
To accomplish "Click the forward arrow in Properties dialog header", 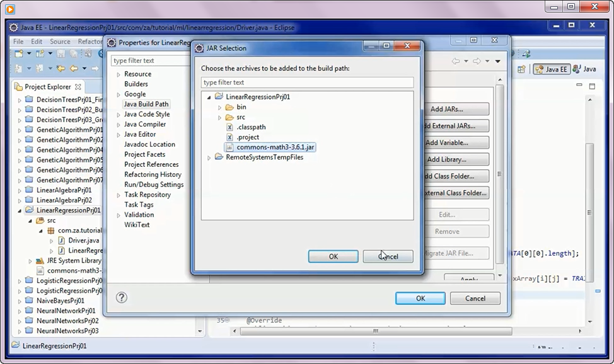I will tap(477, 61).
